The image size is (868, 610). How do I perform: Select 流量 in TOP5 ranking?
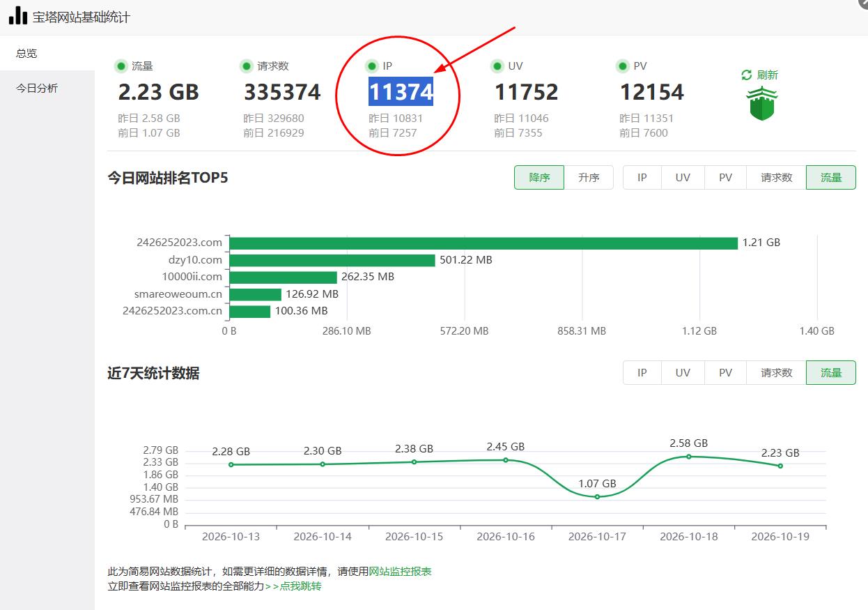point(831,177)
